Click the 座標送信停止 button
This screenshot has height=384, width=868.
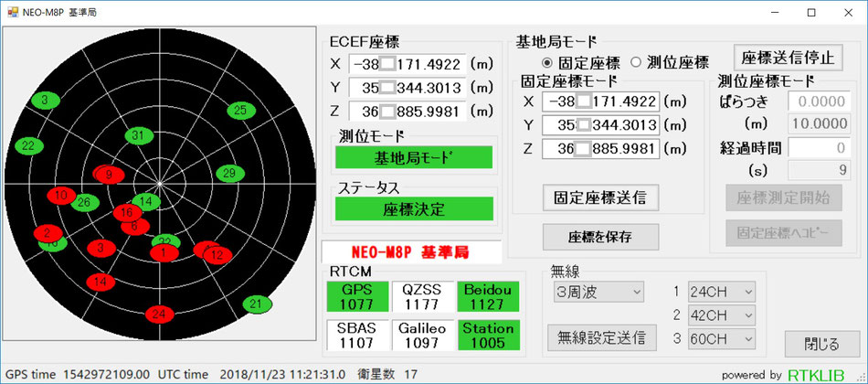[x=789, y=58]
